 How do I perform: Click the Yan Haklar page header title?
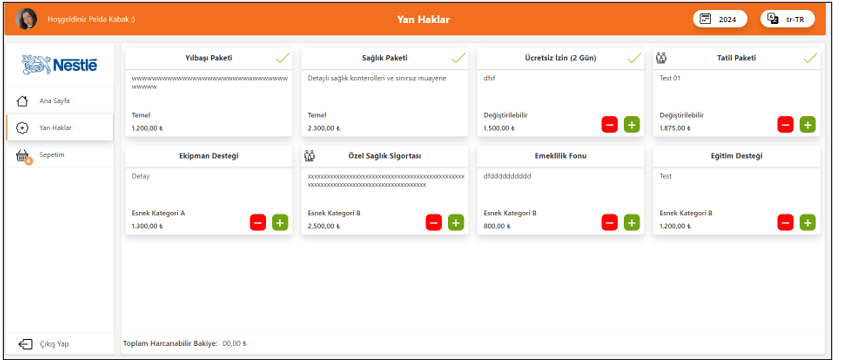pyautogui.click(x=423, y=19)
